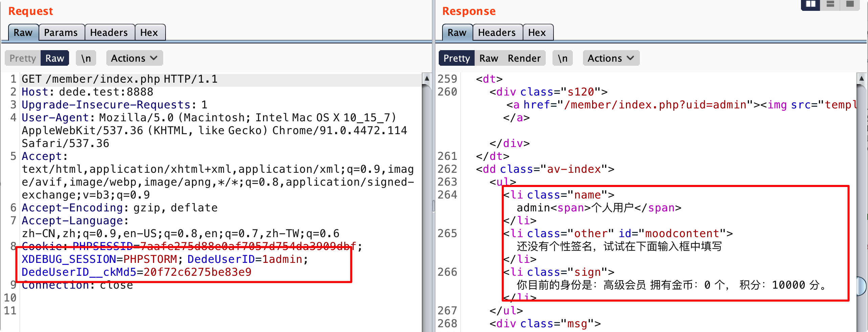Open the Response Hex tab
This screenshot has width=868, height=332.
(x=537, y=33)
